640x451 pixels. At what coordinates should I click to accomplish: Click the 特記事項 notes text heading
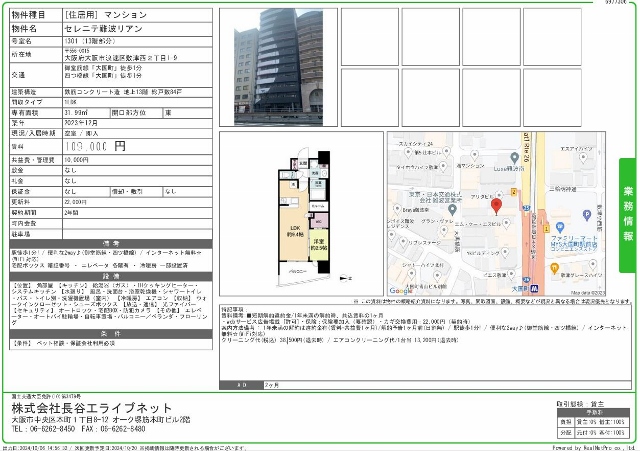[x=233, y=310]
